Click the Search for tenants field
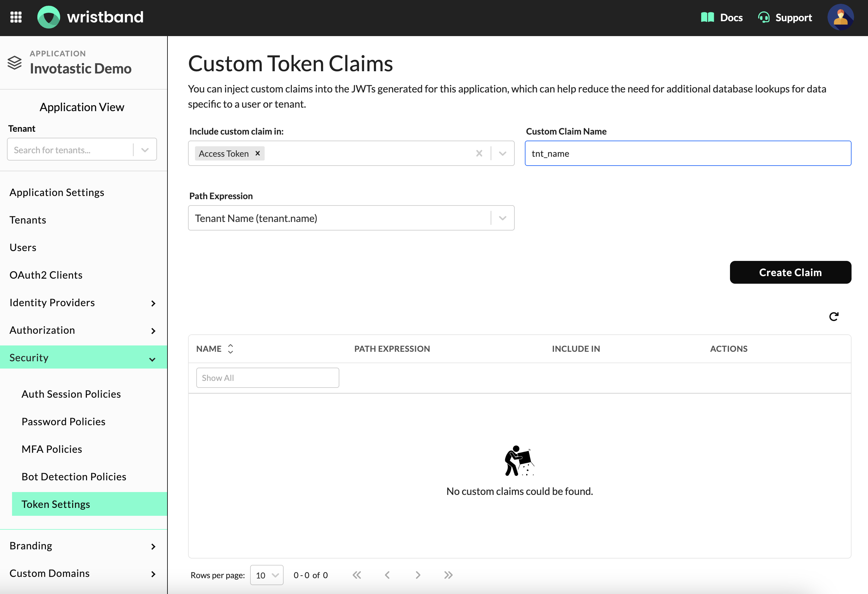Viewport: 868px width, 594px height. [70, 150]
